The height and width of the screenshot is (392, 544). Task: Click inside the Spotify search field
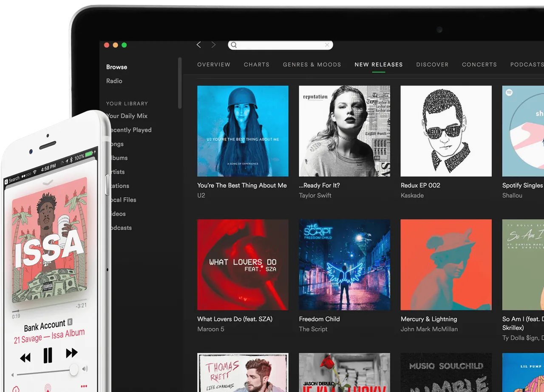click(280, 45)
